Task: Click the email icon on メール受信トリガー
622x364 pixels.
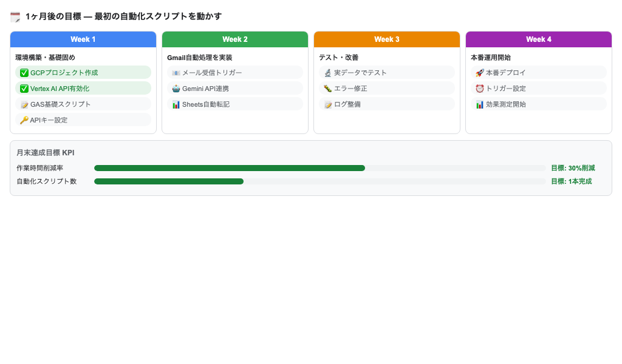Action: pyautogui.click(x=176, y=73)
